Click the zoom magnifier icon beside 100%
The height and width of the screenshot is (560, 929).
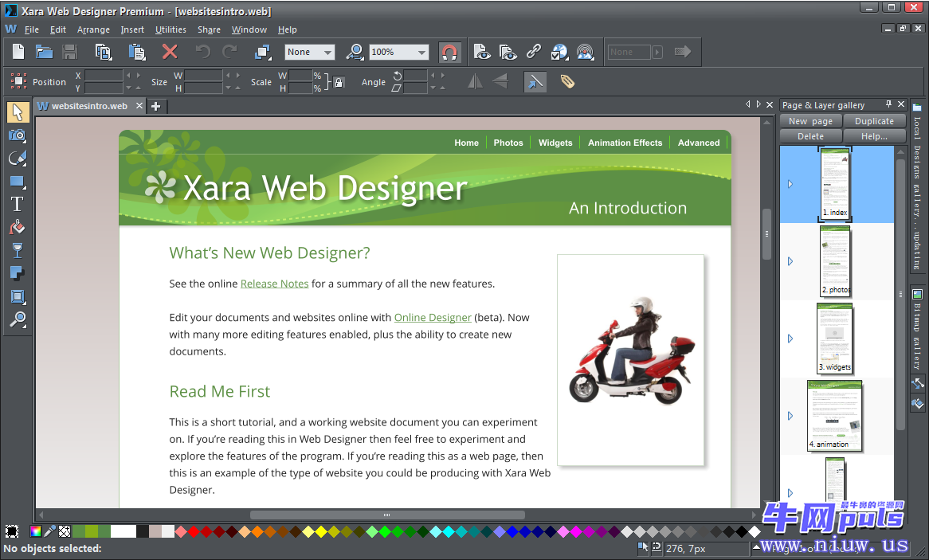tap(355, 52)
